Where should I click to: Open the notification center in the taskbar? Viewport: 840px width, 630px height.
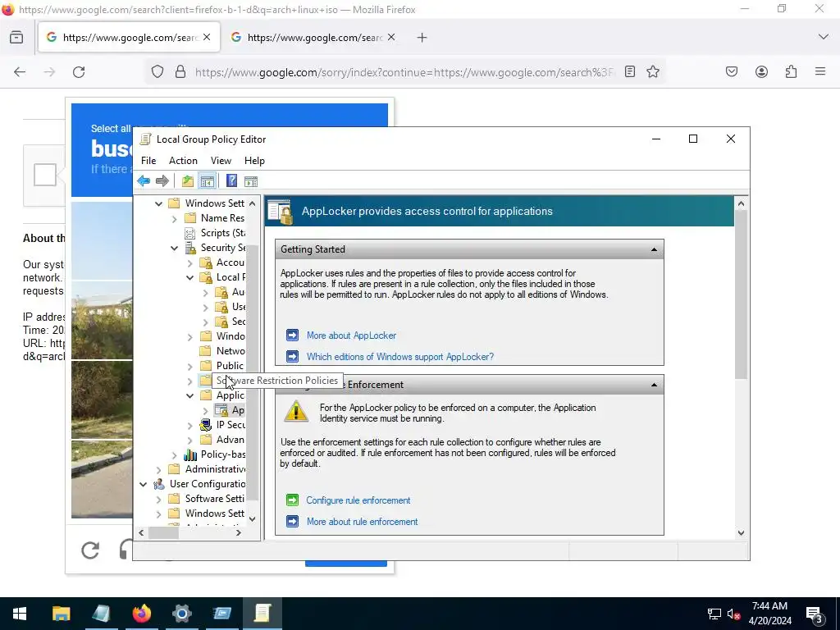pyautogui.click(x=815, y=614)
